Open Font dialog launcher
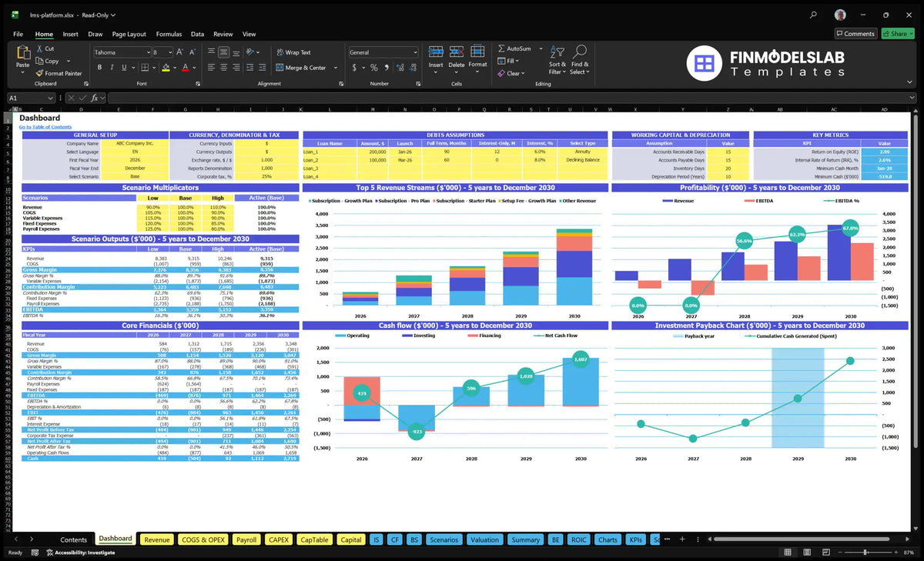This screenshot has height=561, width=924. [199, 83]
